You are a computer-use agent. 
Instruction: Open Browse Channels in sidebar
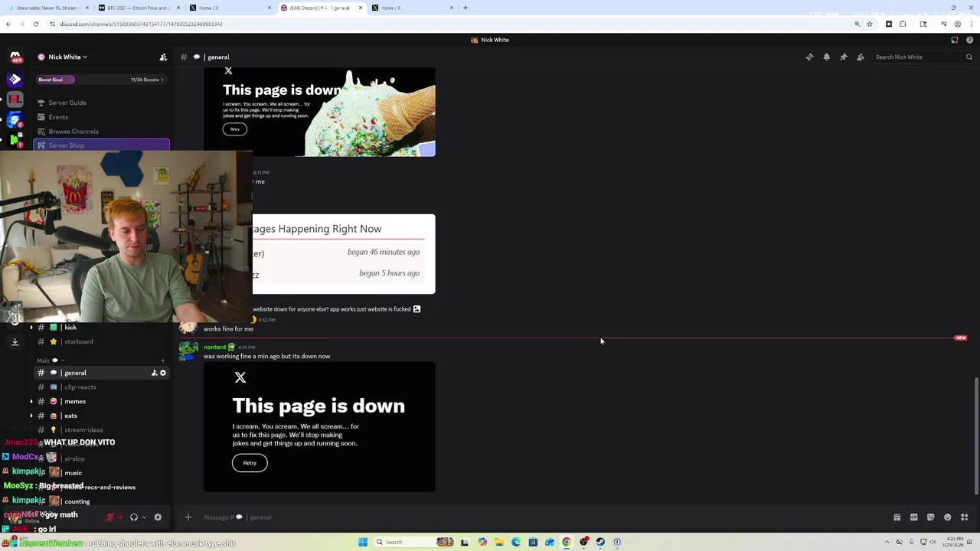pyautogui.click(x=73, y=132)
